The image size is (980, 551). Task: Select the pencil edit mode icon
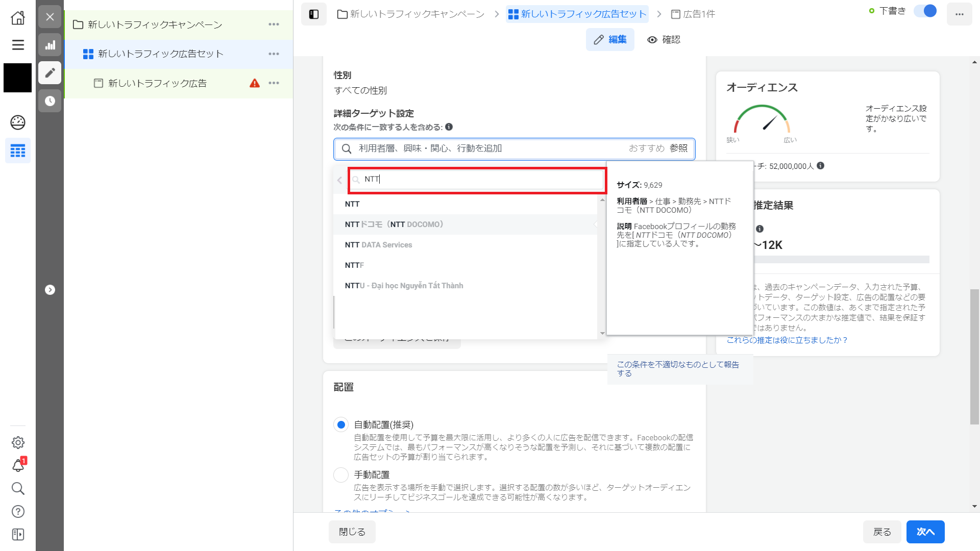click(50, 73)
